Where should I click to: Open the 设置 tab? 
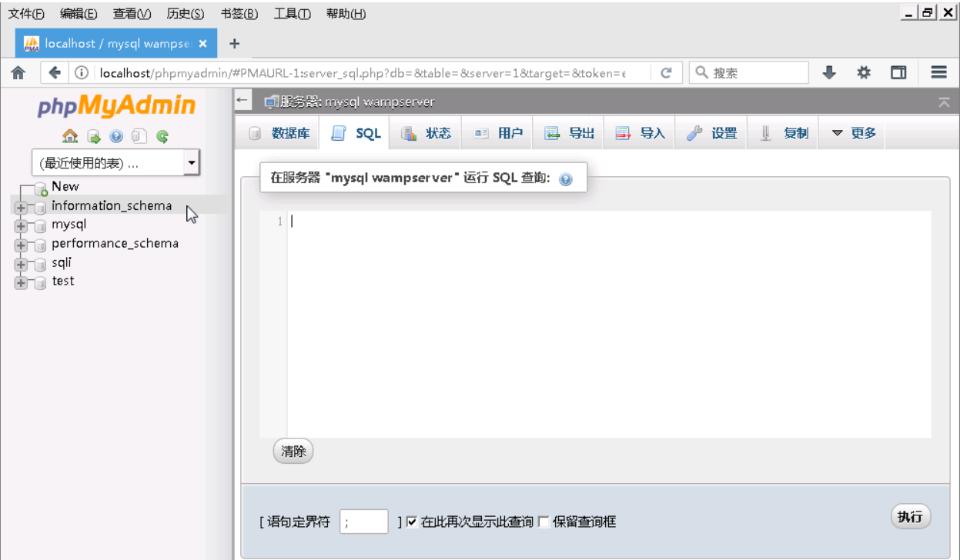(711, 133)
